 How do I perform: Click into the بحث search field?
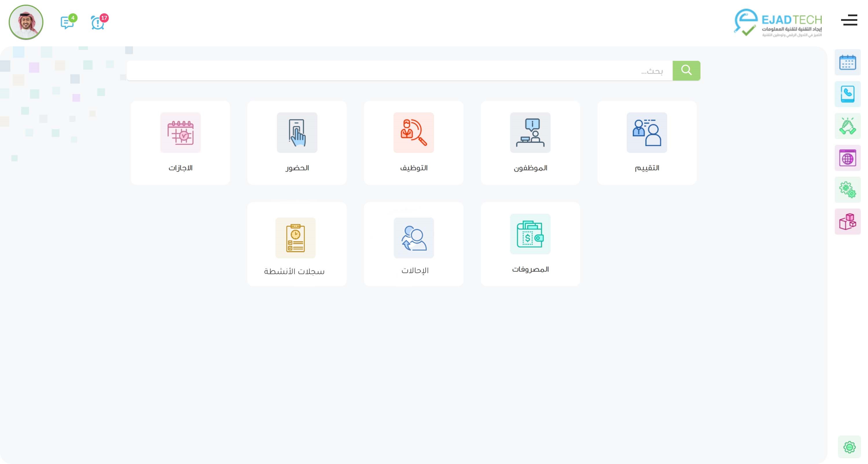pos(399,71)
